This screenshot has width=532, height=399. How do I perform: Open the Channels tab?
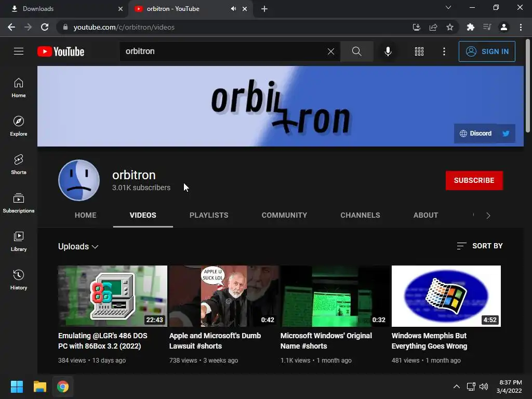click(x=361, y=215)
